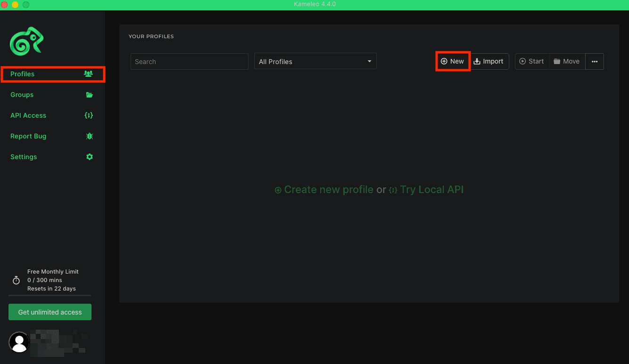
Task: Click the API Access braces icon
Action: (x=89, y=115)
